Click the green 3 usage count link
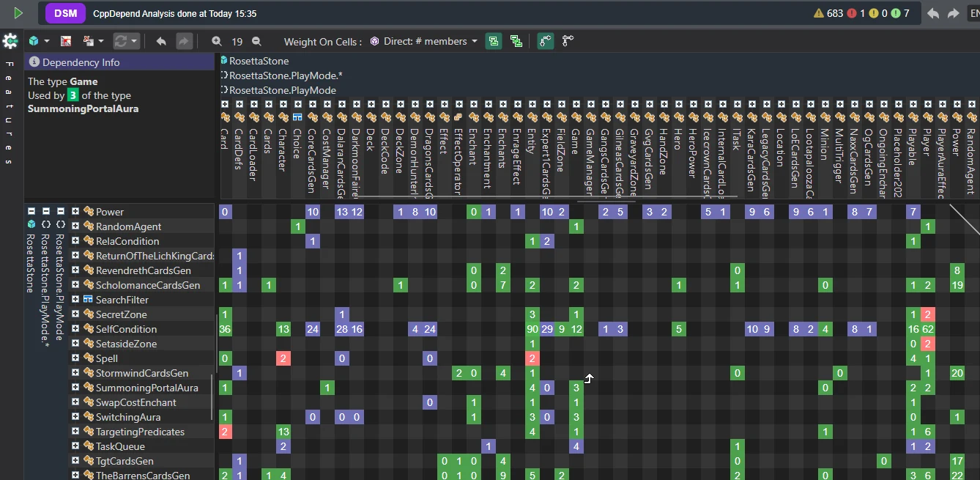980x480 pixels. coord(73,95)
